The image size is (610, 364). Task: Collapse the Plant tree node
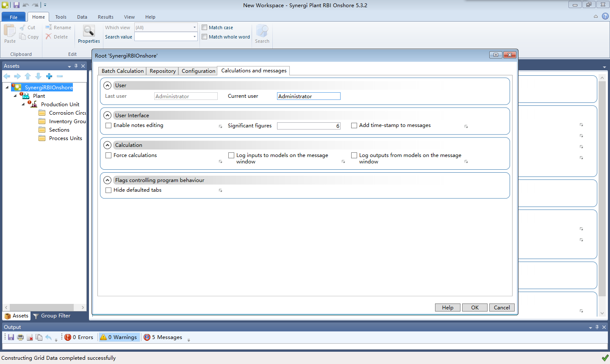(x=15, y=96)
